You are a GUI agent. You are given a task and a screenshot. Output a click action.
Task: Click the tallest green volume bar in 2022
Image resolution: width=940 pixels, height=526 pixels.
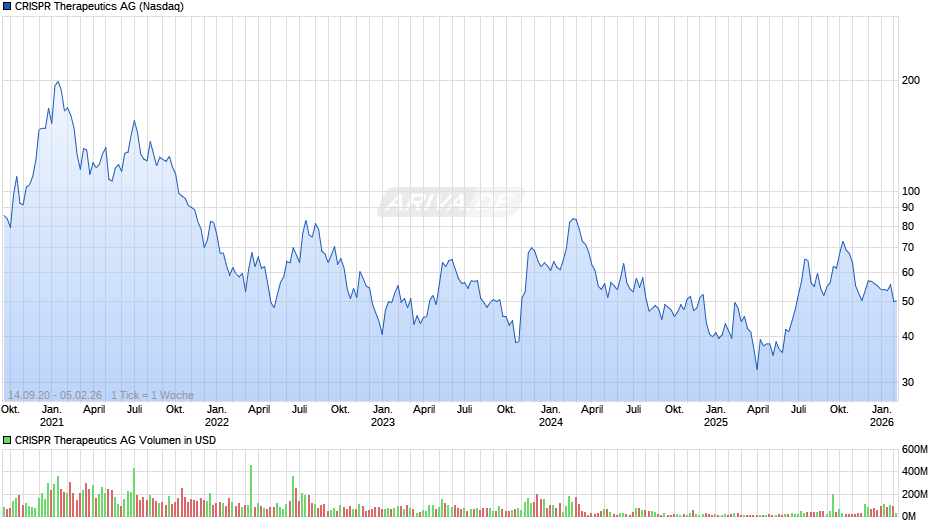[x=251, y=491]
